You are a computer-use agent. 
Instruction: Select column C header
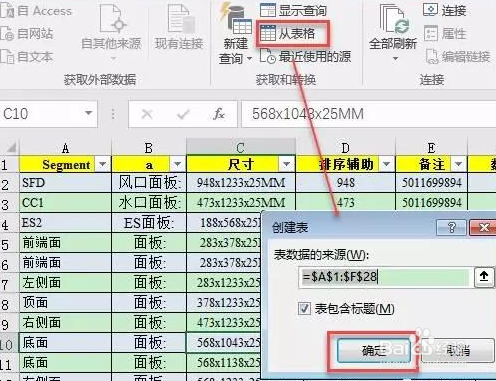[241, 147]
